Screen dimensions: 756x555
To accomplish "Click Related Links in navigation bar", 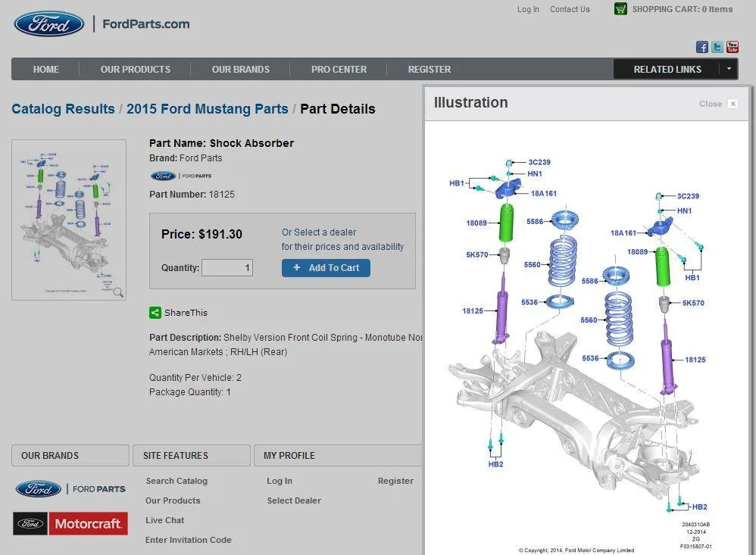I will coord(667,70).
